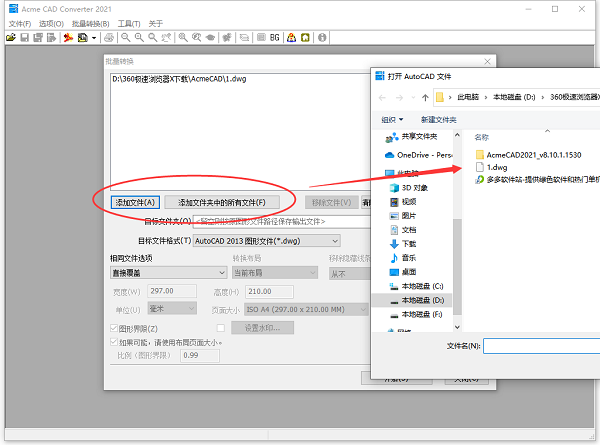
Task: Click the About info toolbar icon
Action: (x=322, y=37)
